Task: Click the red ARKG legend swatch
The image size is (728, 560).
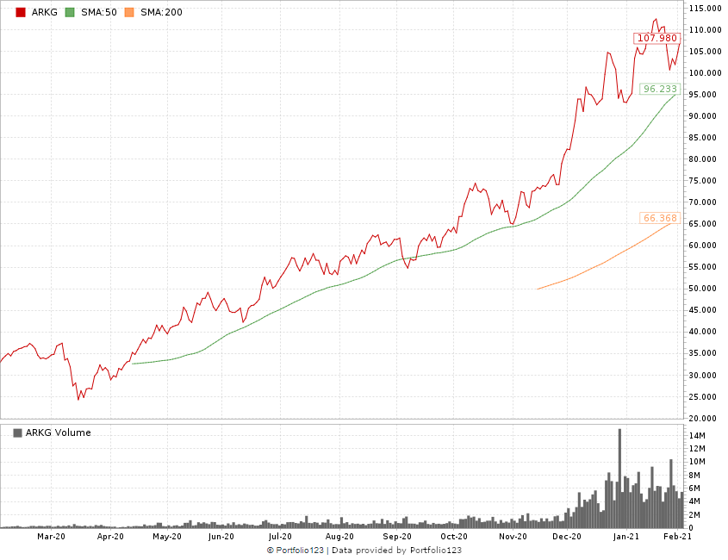Action: (21, 13)
